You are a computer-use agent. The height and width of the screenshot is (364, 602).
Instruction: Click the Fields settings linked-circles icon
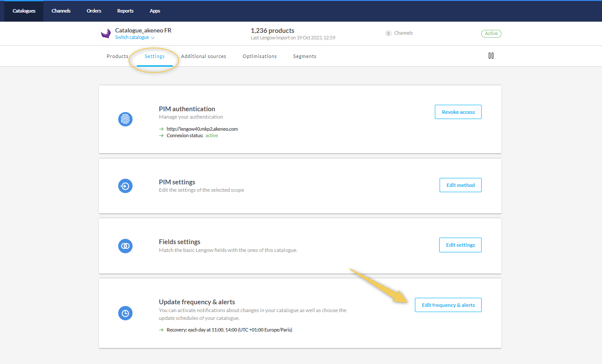coord(125,246)
